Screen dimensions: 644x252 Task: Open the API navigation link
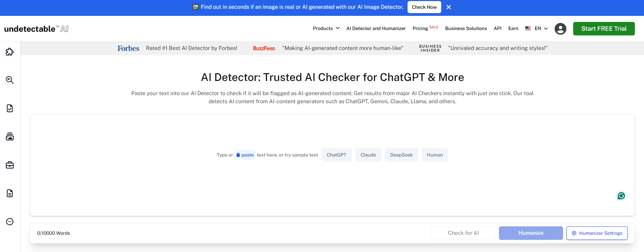pos(497,28)
